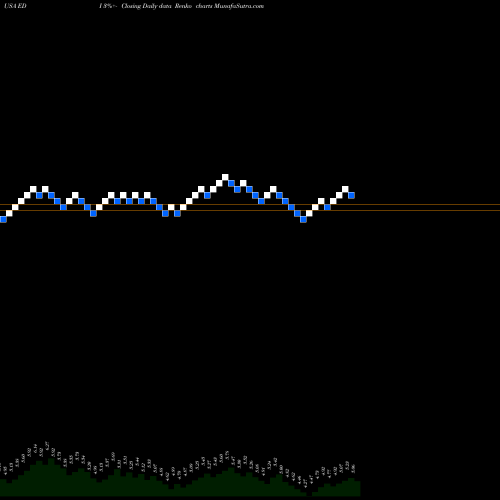
Task: Select the highest white Renko brick at the chart peak
Action: click(x=225, y=177)
